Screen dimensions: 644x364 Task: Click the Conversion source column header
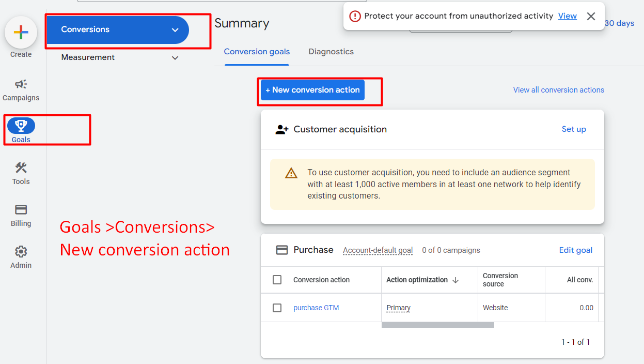[x=500, y=280]
